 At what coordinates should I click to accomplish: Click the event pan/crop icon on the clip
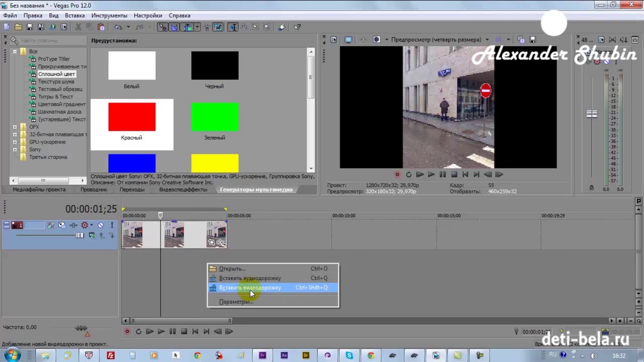coord(212,242)
